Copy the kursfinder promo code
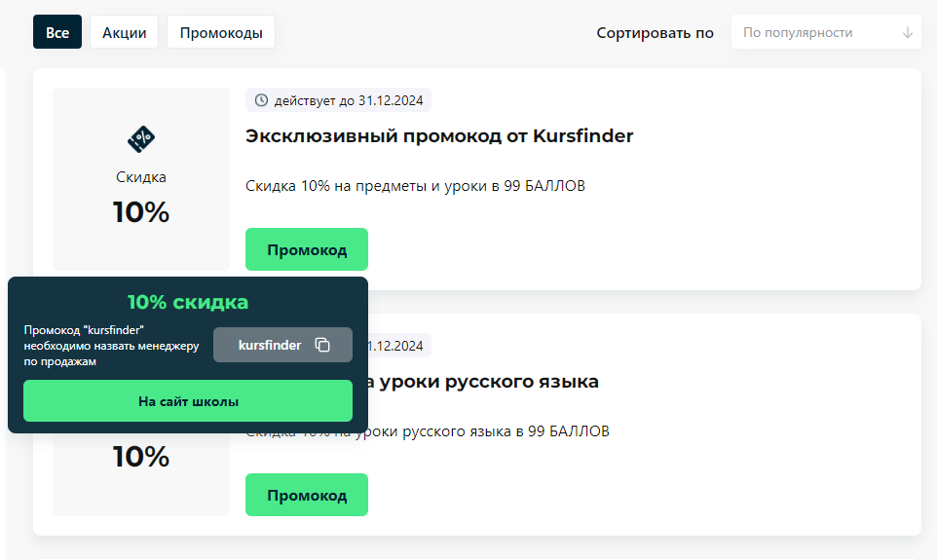 pos(282,345)
